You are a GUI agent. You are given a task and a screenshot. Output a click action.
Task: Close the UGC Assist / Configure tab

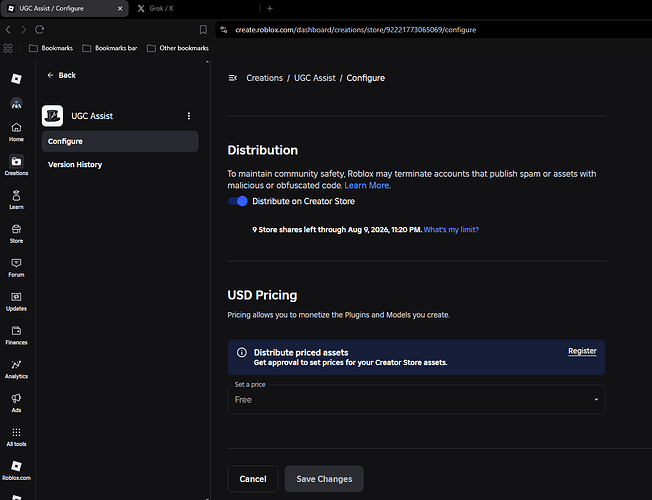(x=120, y=8)
